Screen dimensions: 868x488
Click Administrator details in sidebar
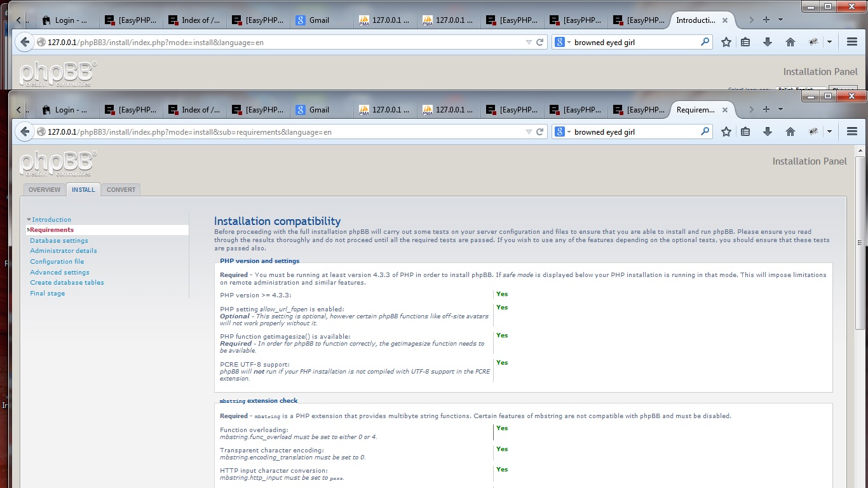coord(64,251)
